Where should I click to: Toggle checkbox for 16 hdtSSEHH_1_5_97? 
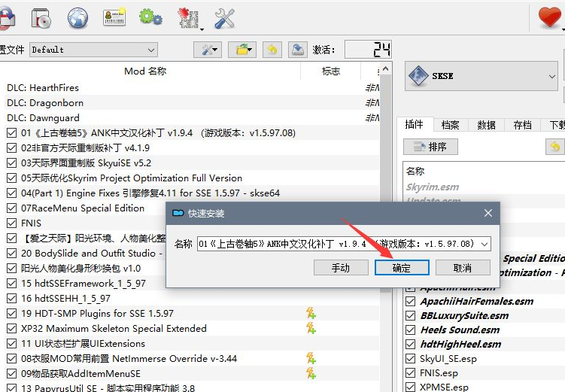pyautogui.click(x=11, y=298)
